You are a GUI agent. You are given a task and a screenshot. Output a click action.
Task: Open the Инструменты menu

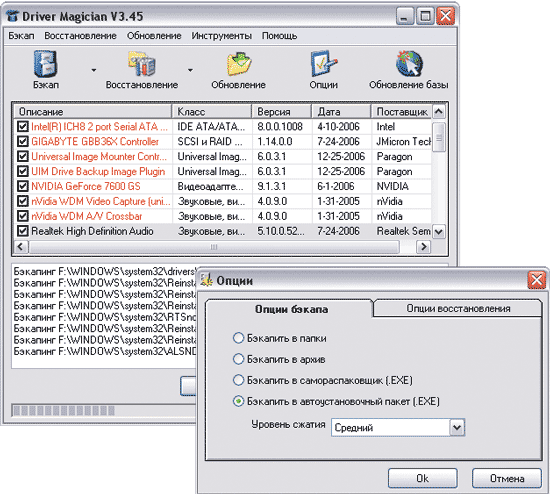(x=221, y=36)
